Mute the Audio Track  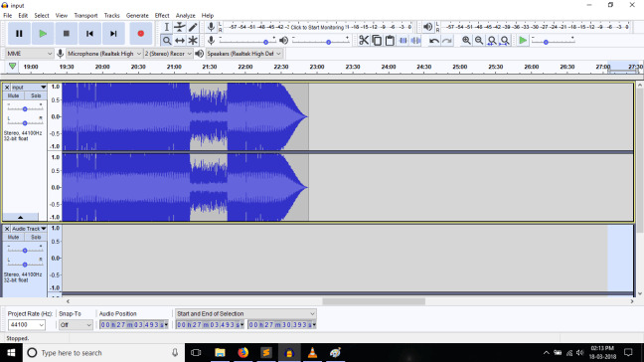[13, 237]
